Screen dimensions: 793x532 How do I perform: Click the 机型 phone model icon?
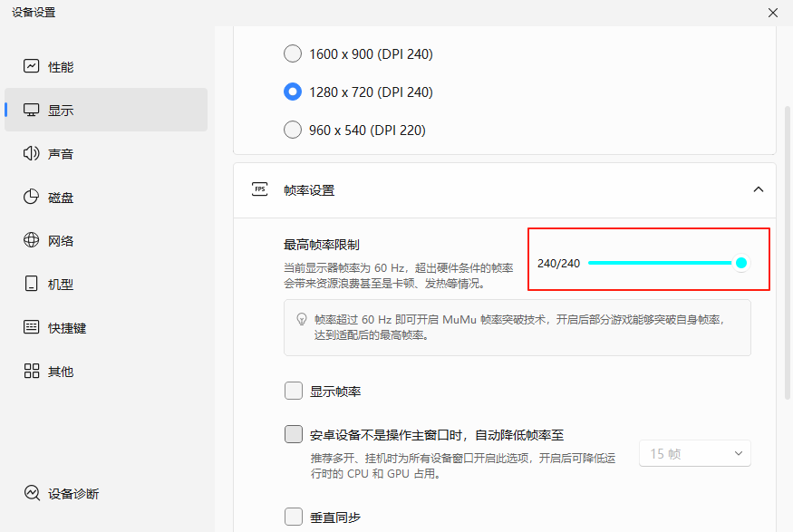click(x=32, y=284)
